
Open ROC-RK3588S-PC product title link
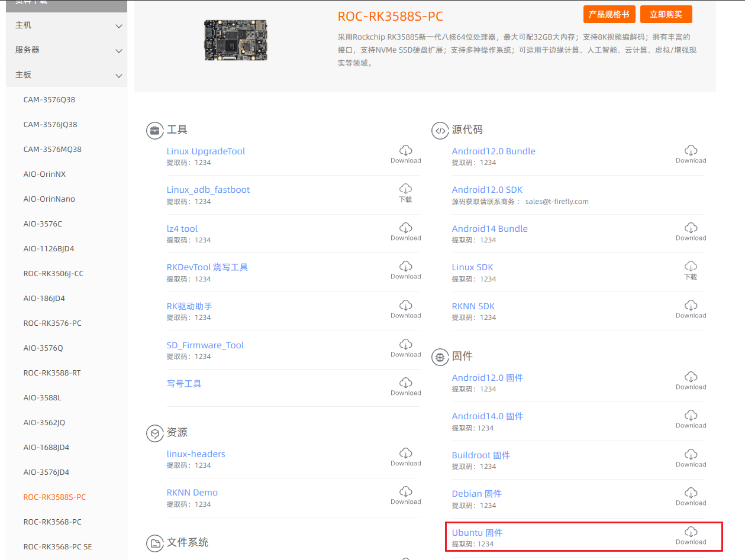pyautogui.click(x=391, y=17)
